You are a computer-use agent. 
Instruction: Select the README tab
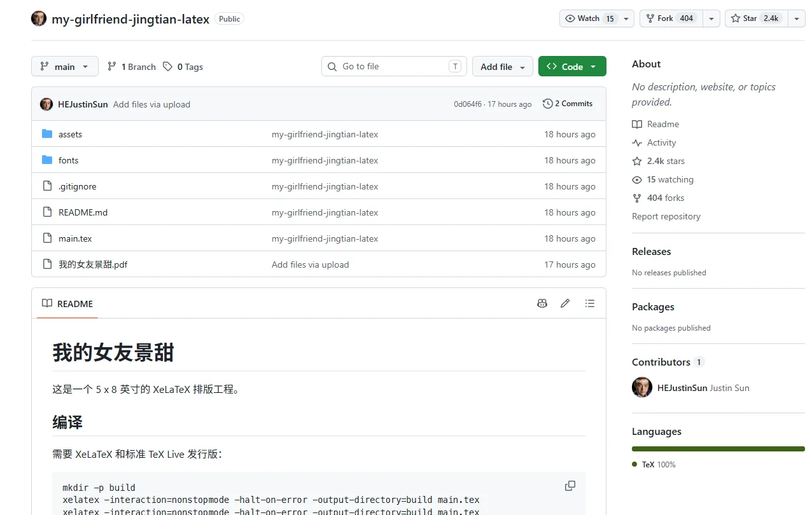pos(67,304)
